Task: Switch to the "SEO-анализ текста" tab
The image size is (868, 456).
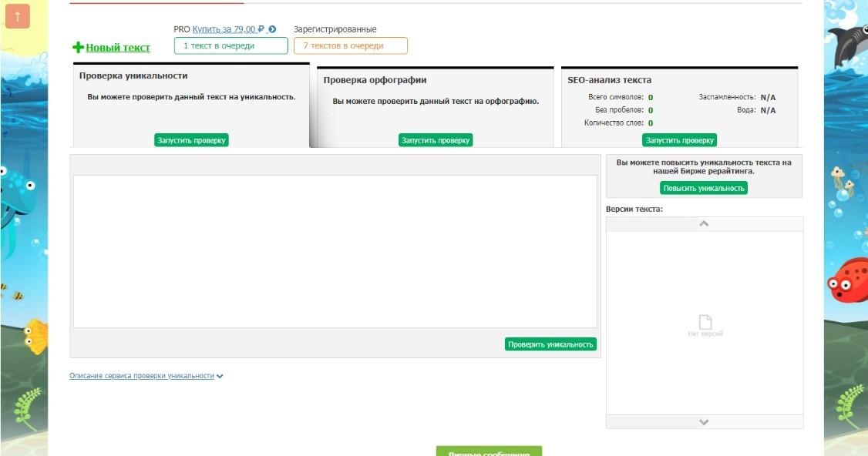Action: click(609, 80)
